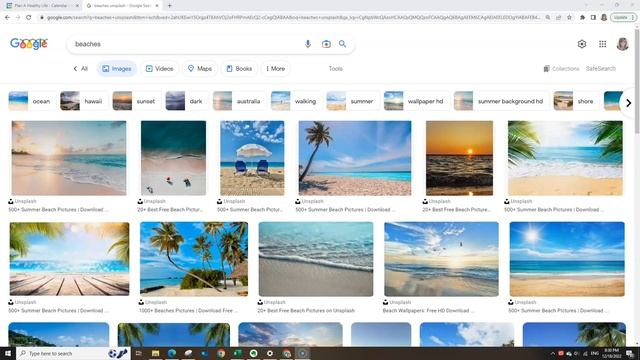640x360 pixels.
Task: Show more suggestion chips with the right arrow
Action: [x=628, y=103]
